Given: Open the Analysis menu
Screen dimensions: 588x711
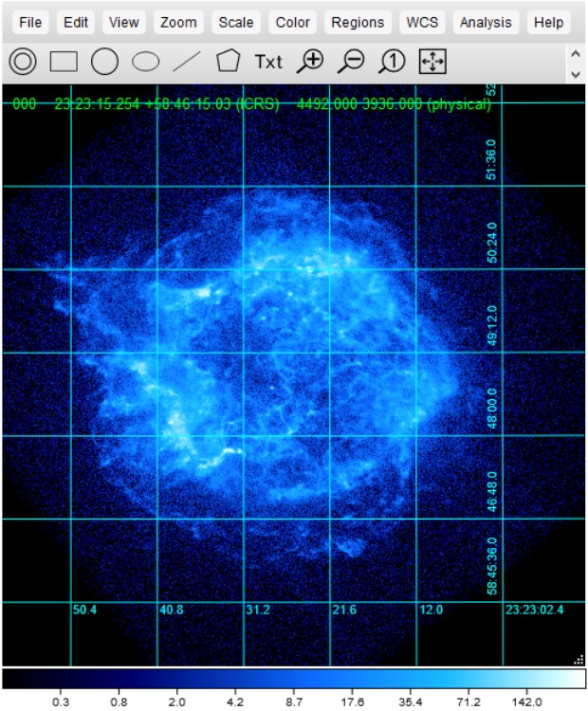Looking at the screenshot, I should (486, 22).
